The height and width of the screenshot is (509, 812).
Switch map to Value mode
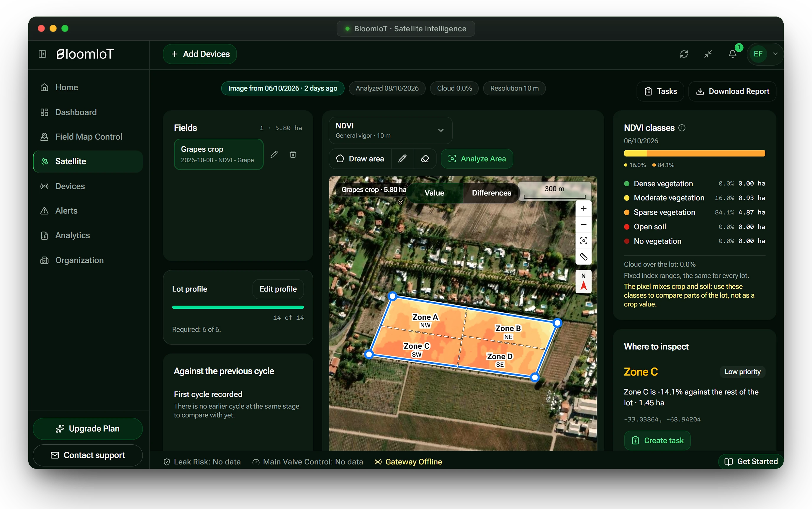pyautogui.click(x=434, y=193)
